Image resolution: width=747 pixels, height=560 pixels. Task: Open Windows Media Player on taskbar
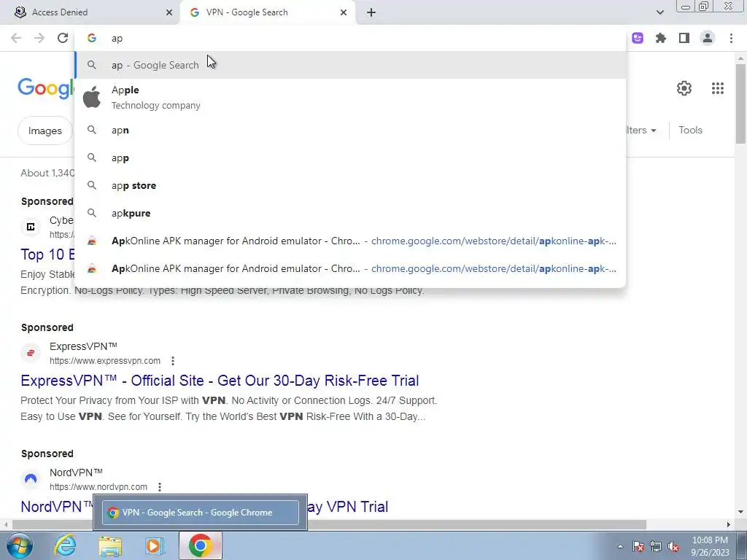pyautogui.click(x=154, y=545)
